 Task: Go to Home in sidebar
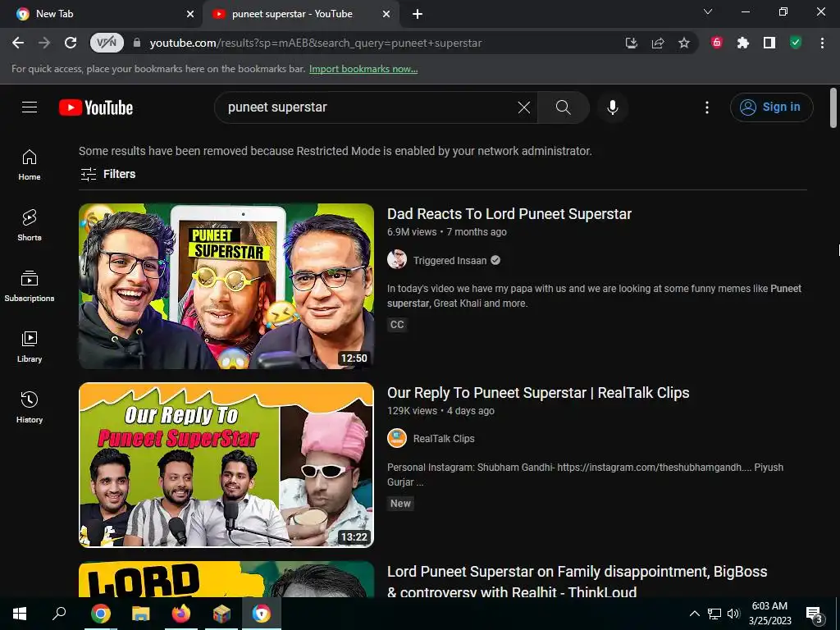click(x=30, y=164)
